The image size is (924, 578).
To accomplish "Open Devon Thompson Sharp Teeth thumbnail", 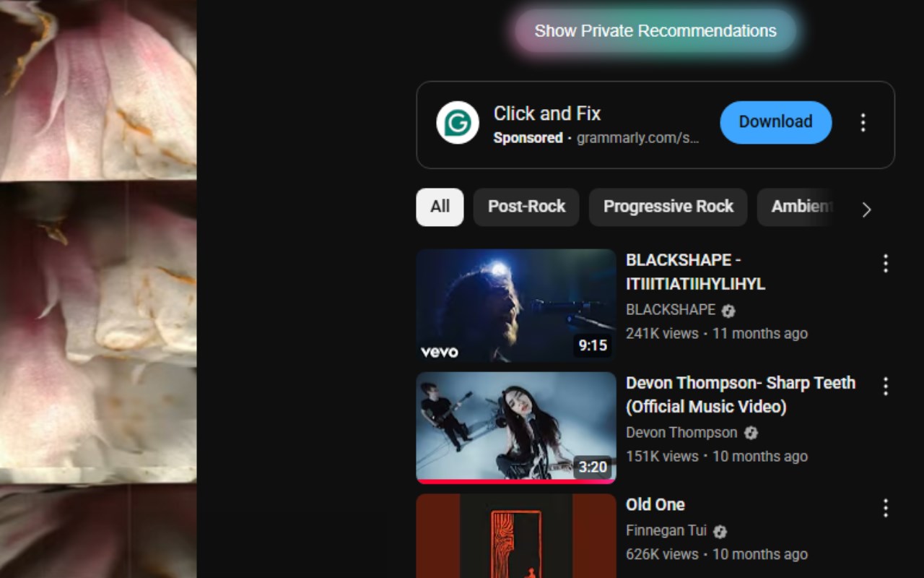I will pos(516,428).
